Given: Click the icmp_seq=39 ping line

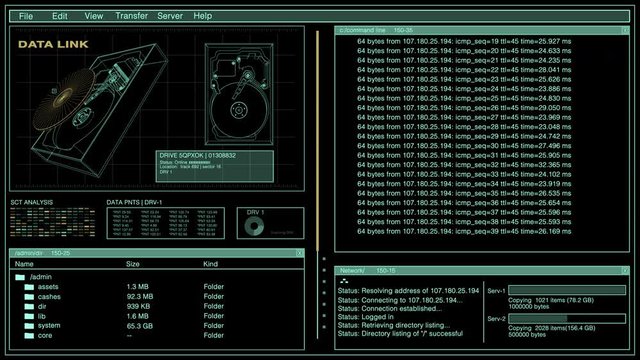Looking at the screenshot, I should (x=464, y=231).
